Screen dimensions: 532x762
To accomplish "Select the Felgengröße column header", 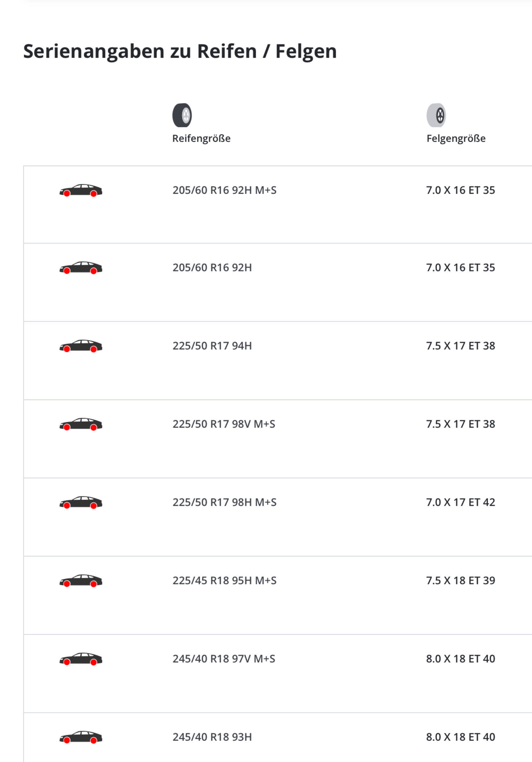I will tap(456, 138).
